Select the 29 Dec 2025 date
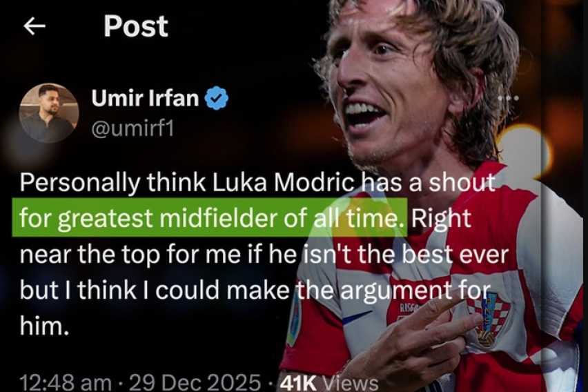The width and height of the screenshot is (588, 392). tap(195, 382)
